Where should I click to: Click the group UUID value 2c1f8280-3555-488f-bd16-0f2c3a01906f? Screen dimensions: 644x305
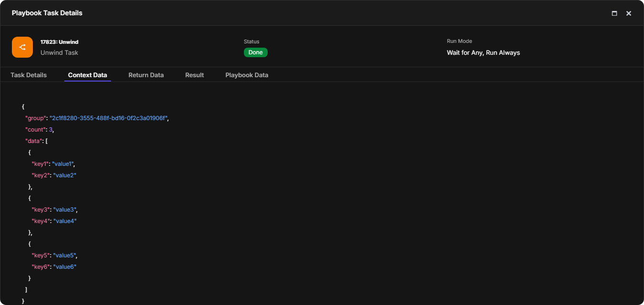[109, 118]
